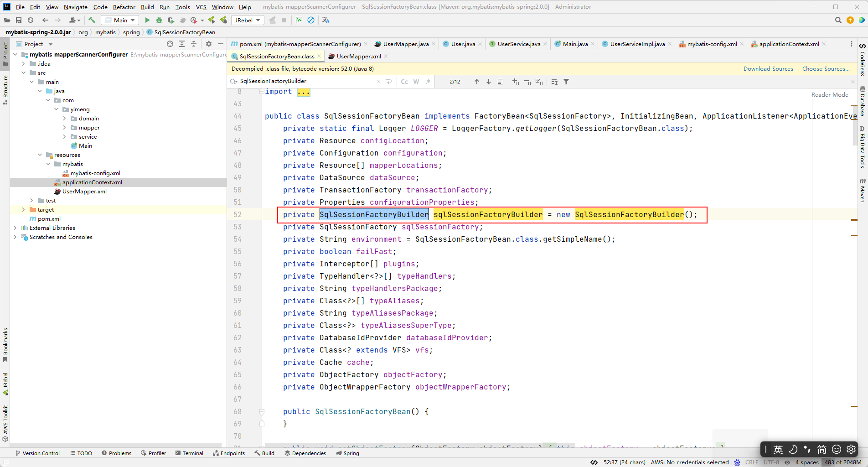Run with coverage icon

(x=171, y=20)
